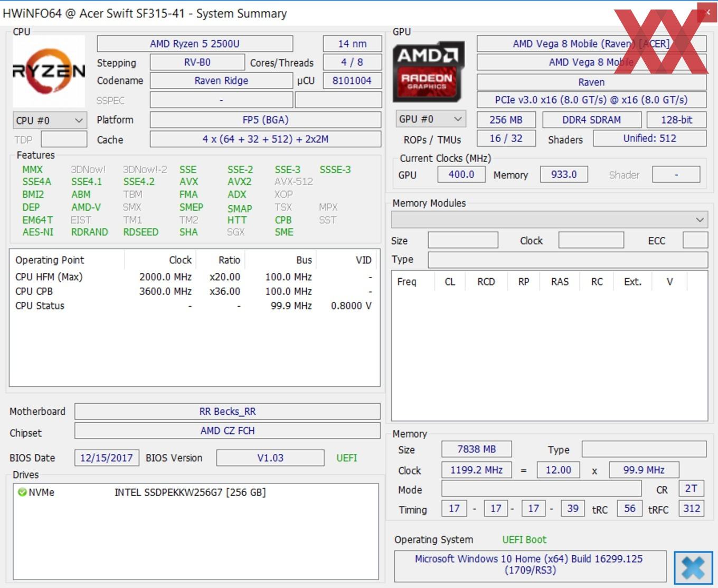The width and height of the screenshot is (718, 588).
Task: Click the blue X close button at bottom right
Action: pos(693,568)
